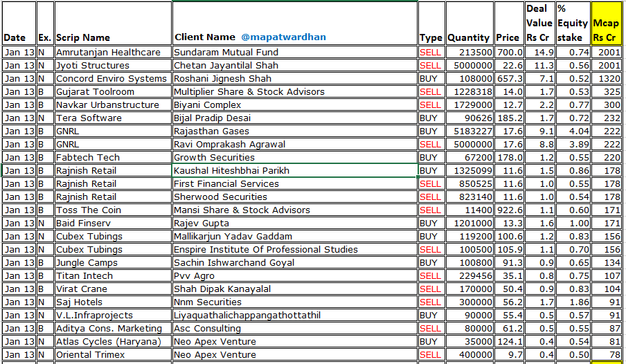Click the Aditya Cons. Marketing cell
Viewport: 626px width, 364px height.
113,329
